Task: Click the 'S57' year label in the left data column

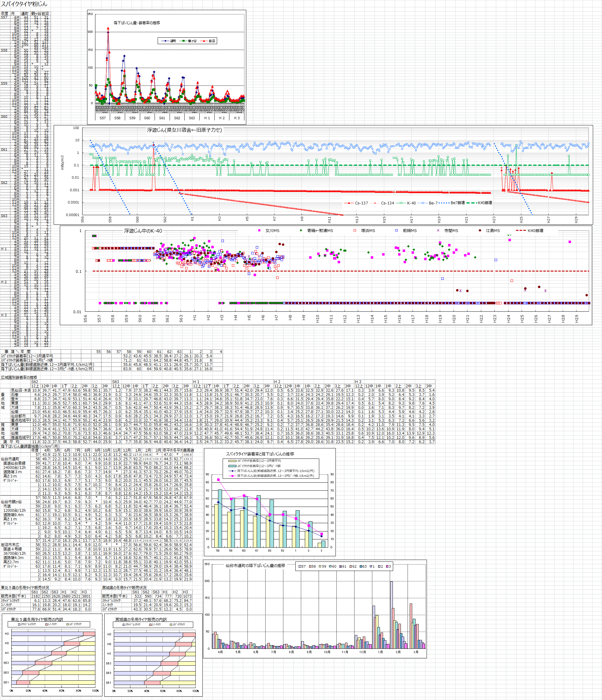Action: (4, 17)
